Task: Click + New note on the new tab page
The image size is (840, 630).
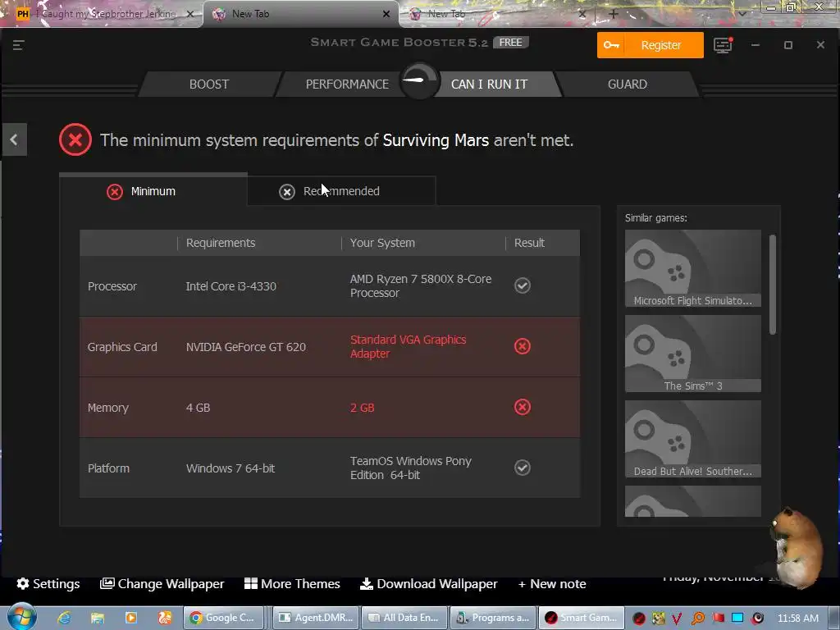Action: (x=552, y=584)
